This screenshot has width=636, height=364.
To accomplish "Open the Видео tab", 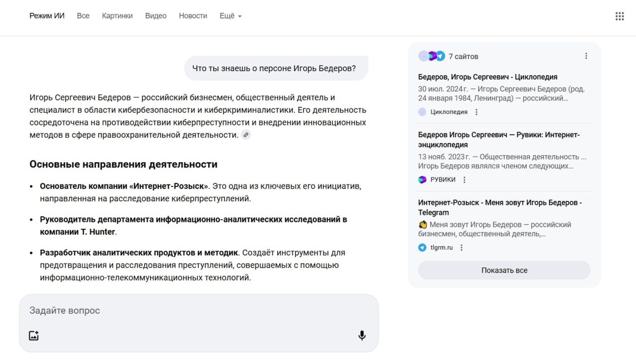I will pos(156,16).
